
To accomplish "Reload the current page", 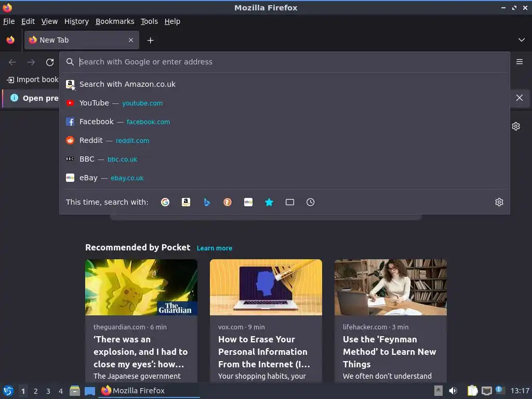I will pyautogui.click(x=50, y=62).
